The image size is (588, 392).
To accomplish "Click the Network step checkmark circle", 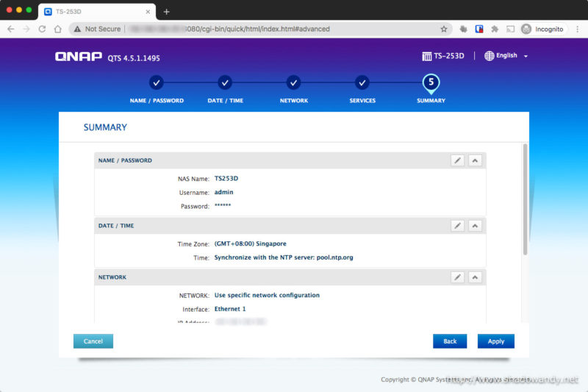I will point(293,83).
